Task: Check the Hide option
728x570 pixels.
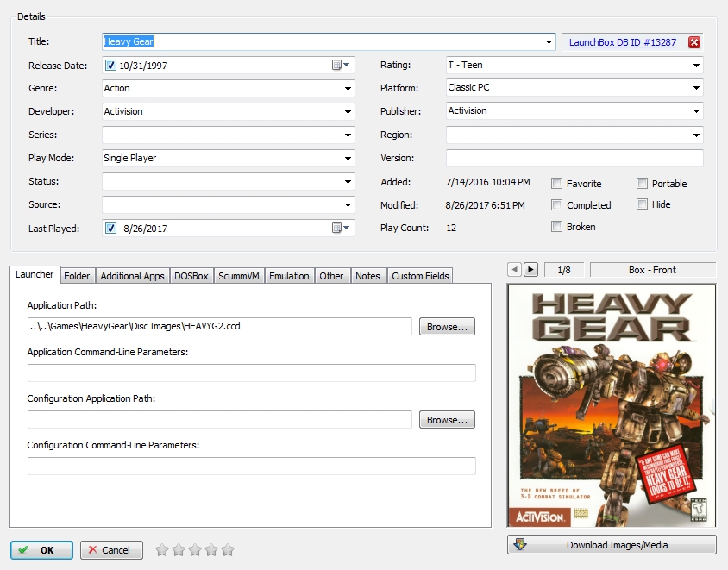Action: pos(642,204)
